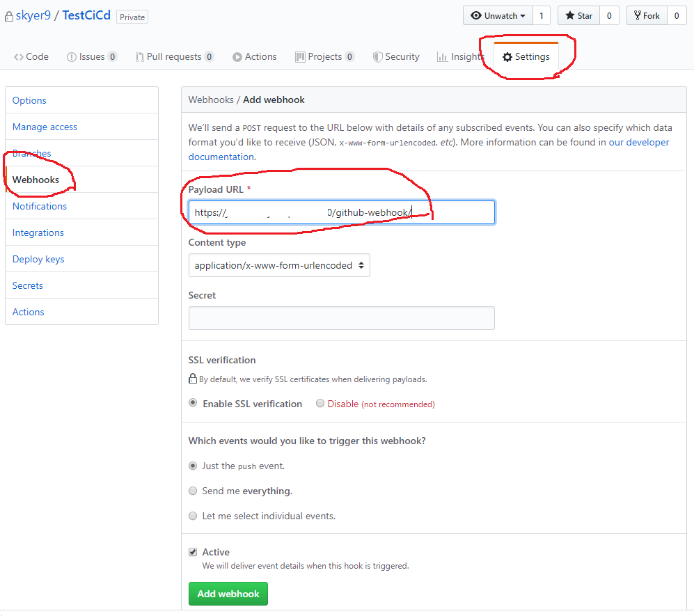Viewport: 694px width, 616px height.
Task: Click the private repository lock icon
Action: click(x=9, y=17)
